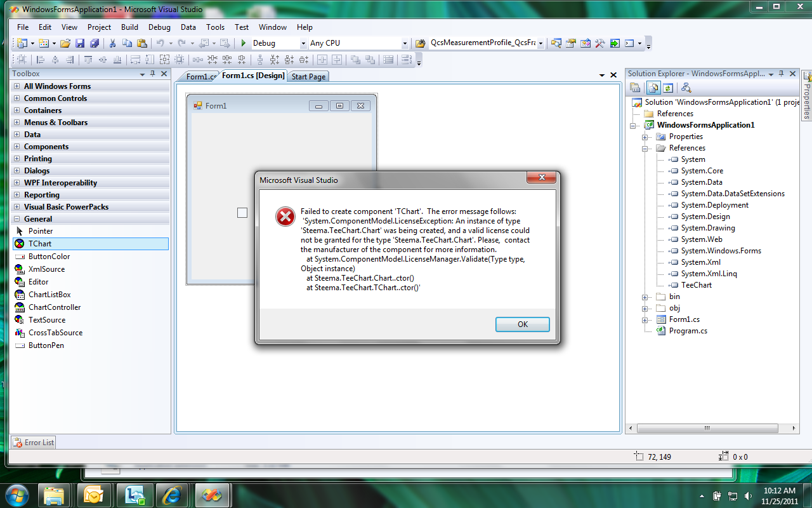
Task: Click the Open File folder icon
Action: (x=65, y=43)
